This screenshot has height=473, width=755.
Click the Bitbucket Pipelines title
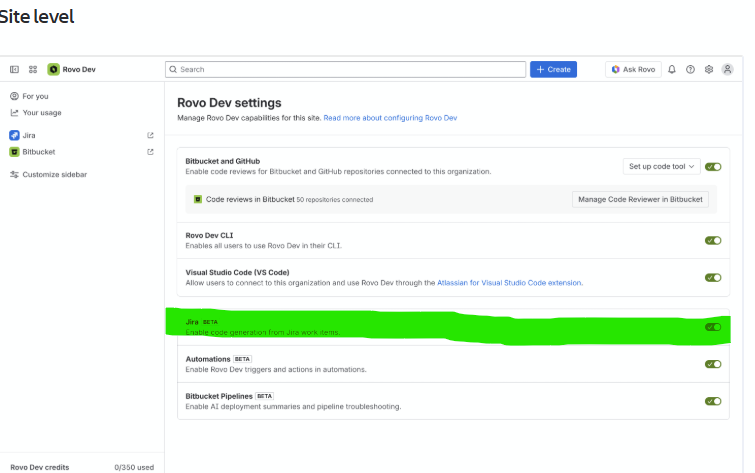[x=219, y=396]
